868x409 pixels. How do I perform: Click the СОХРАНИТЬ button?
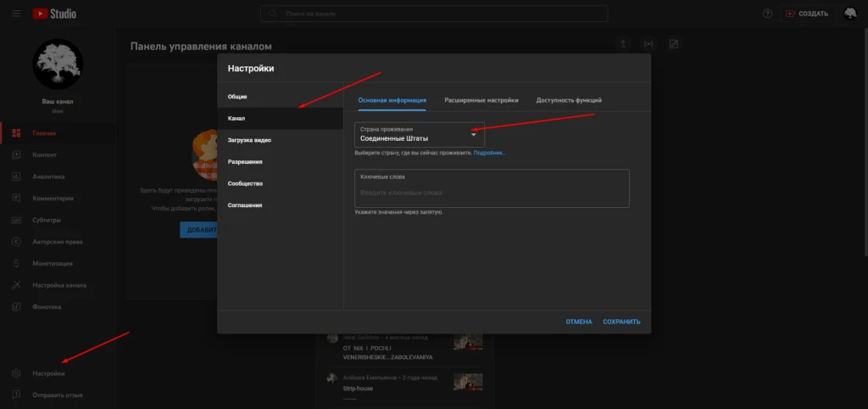621,322
